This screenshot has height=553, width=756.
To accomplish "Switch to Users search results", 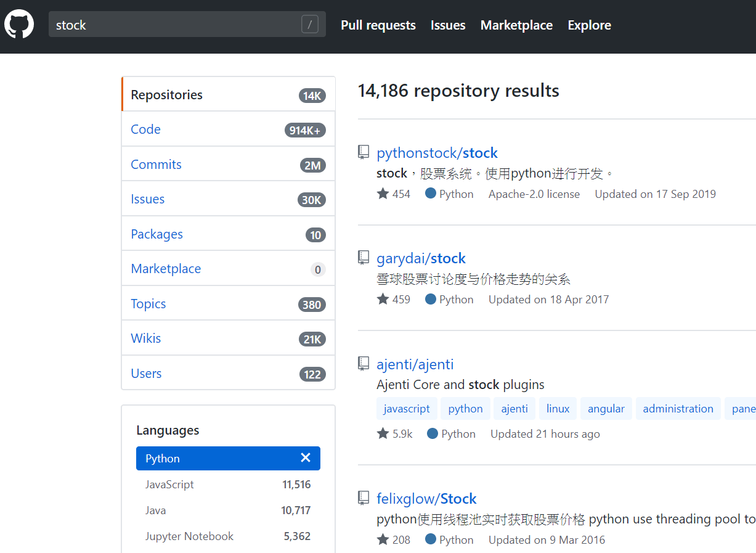I will tap(229, 373).
